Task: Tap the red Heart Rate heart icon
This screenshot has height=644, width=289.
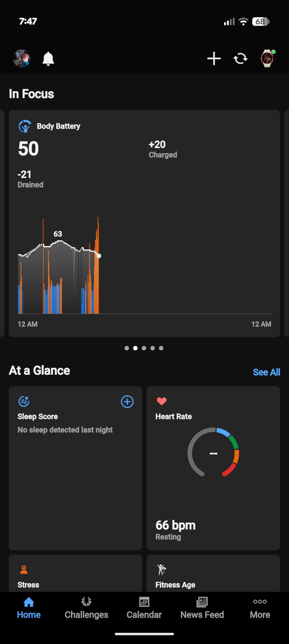Action: [x=162, y=401]
